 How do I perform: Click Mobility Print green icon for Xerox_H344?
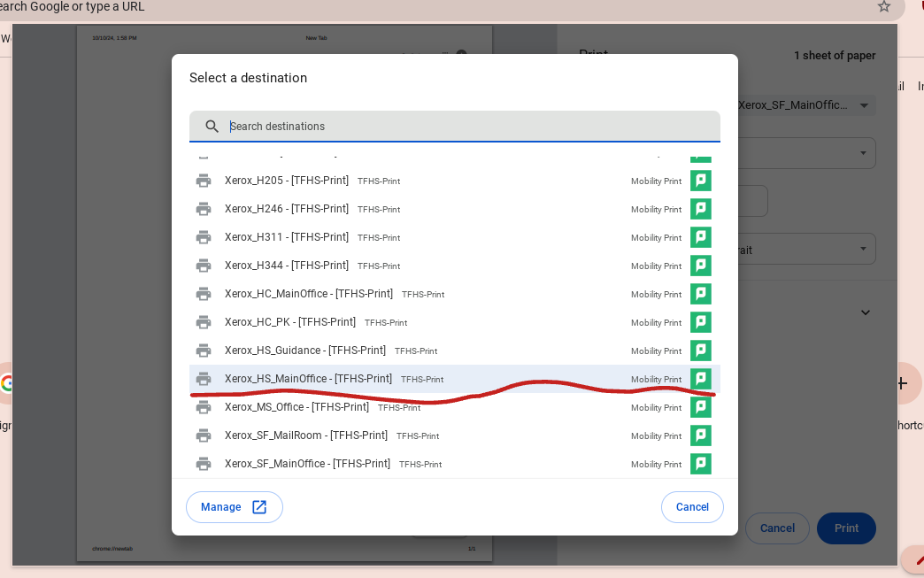point(701,266)
